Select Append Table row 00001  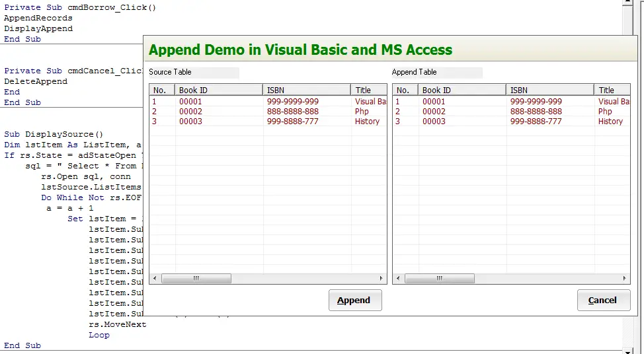pyautogui.click(x=511, y=101)
